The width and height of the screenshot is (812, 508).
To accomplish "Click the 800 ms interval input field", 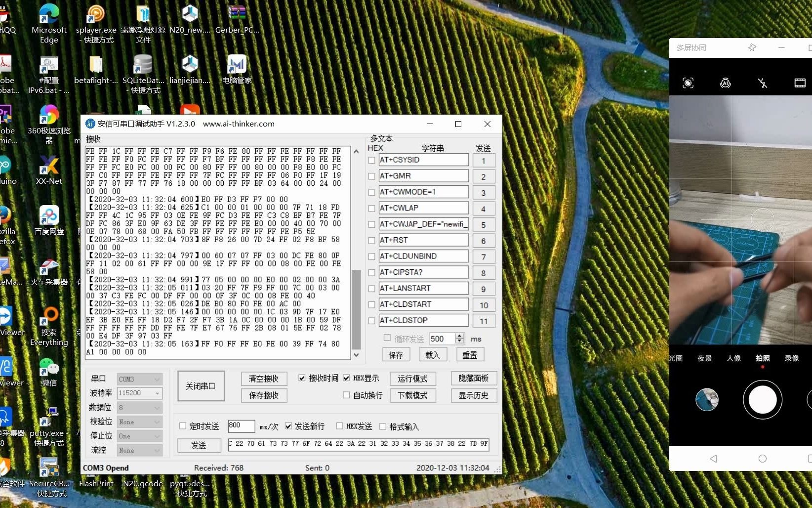I will click(x=241, y=425).
